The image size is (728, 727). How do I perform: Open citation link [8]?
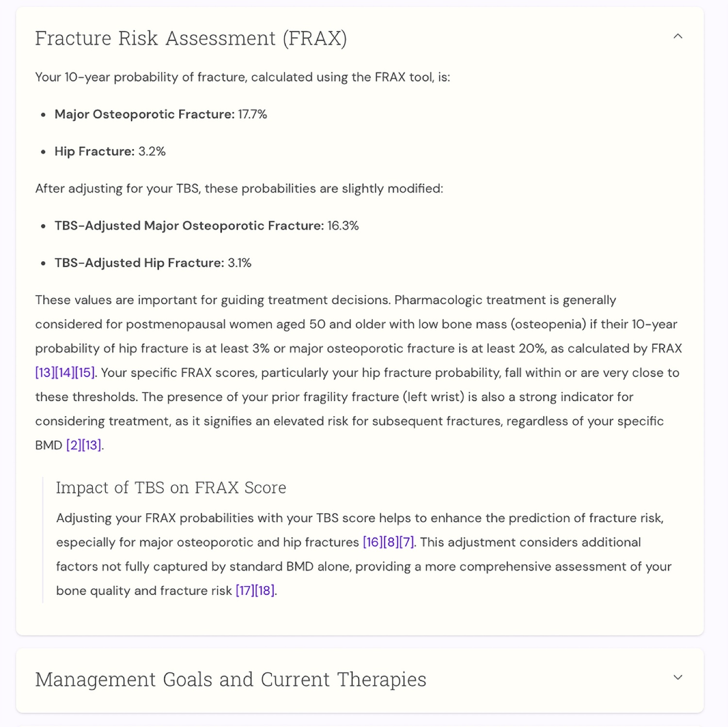click(391, 542)
